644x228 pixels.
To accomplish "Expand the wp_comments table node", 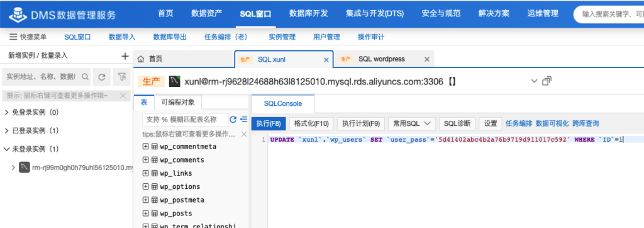I will [145, 160].
